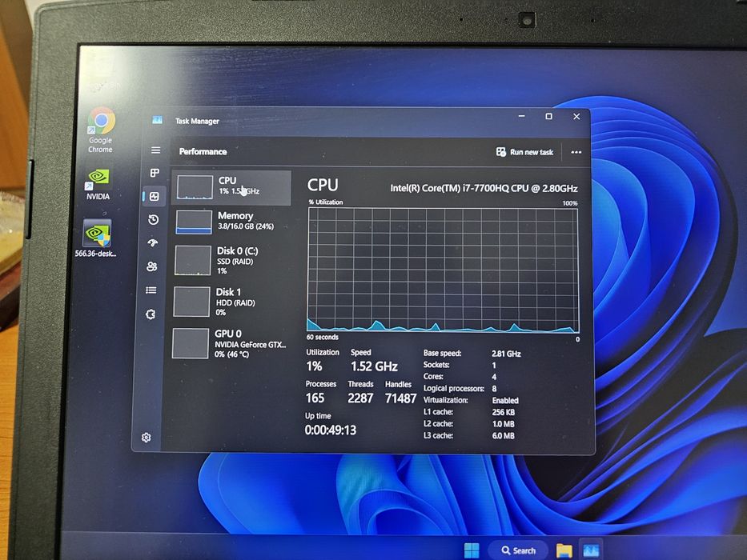Open the Task Manager hamburger navigation menu
Image resolution: width=747 pixels, height=560 pixels.
coord(156,150)
